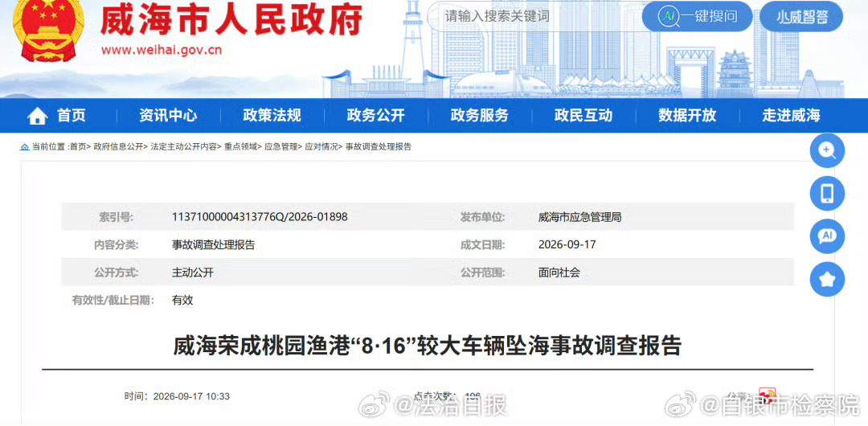This screenshot has width=868, height=426.
Task: Click the 小威智答 button
Action: point(801,17)
